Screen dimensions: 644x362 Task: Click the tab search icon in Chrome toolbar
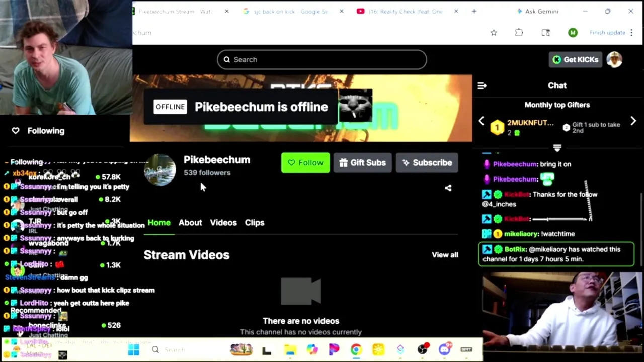[545, 33]
